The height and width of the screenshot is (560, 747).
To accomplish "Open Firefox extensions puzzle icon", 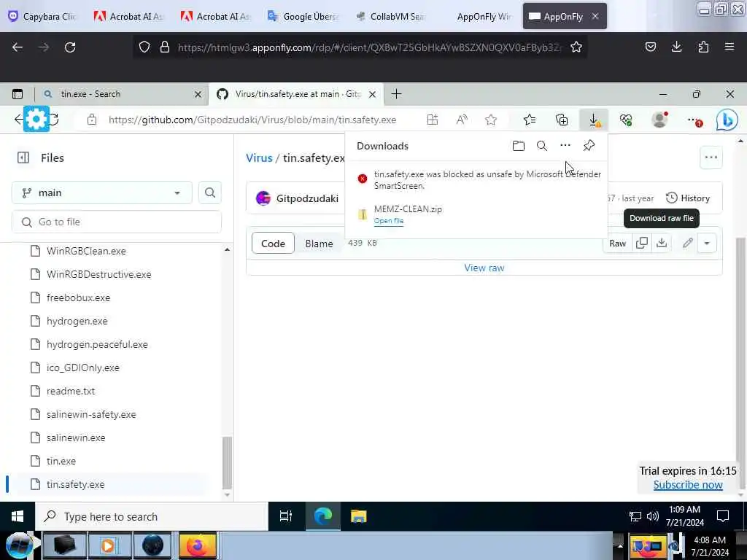I will click(703, 47).
